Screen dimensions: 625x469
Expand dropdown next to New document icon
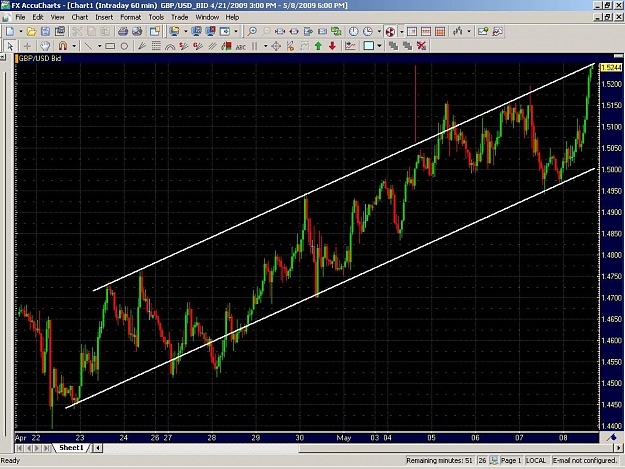tap(21, 31)
